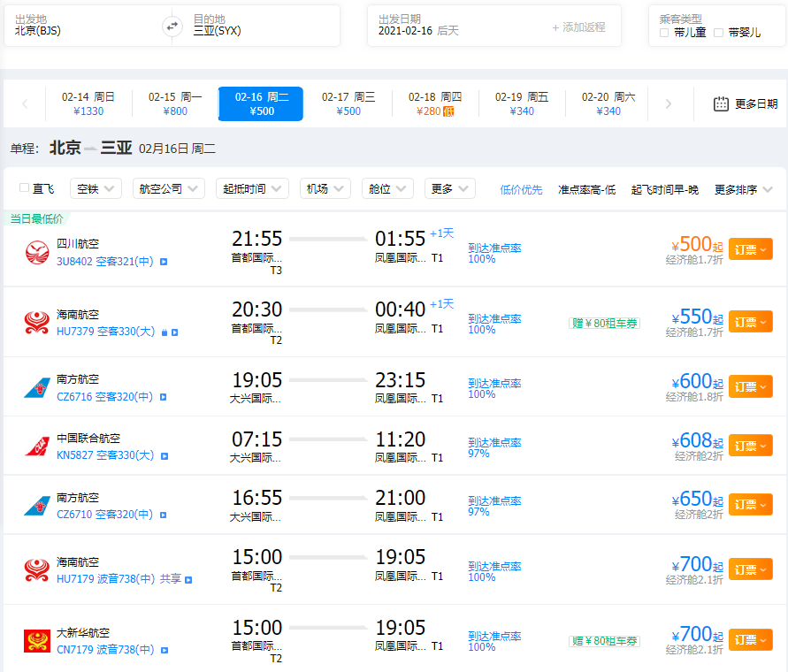Tick the 带婴儿 checkbox
This screenshot has height=672, width=788.
click(x=719, y=33)
